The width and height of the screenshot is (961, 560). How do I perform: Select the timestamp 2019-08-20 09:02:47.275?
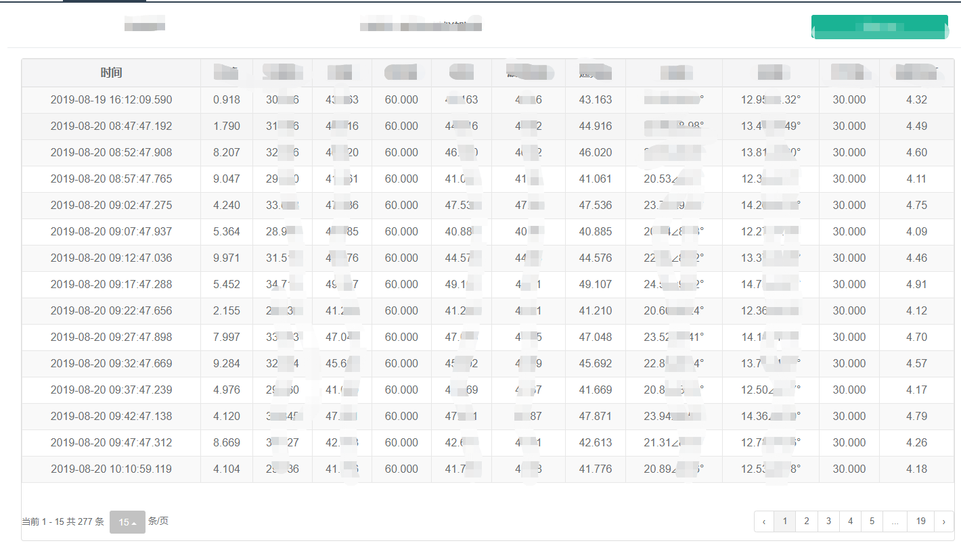111,205
